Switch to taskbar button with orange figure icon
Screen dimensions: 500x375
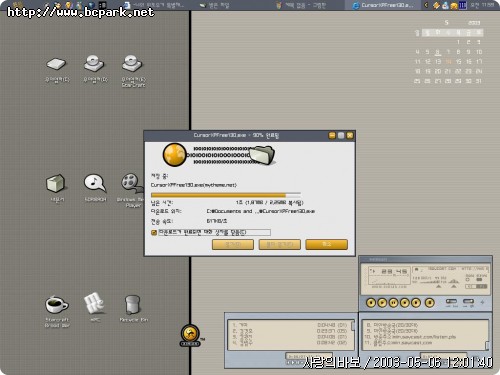(301, 5)
